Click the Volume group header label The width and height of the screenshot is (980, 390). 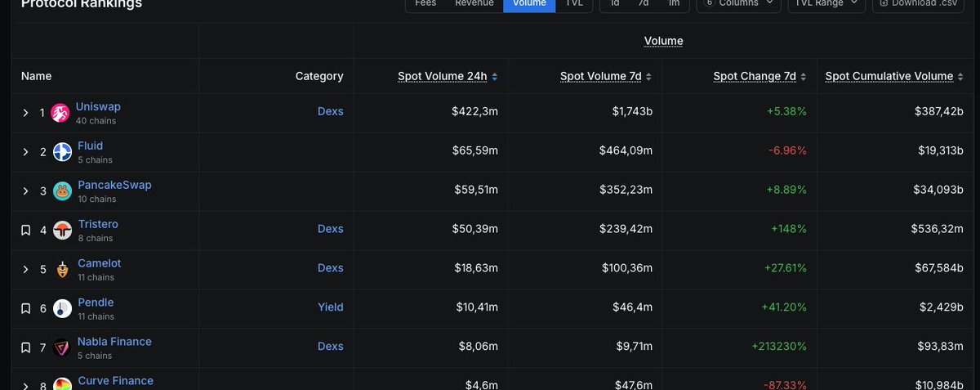coord(664,41)
